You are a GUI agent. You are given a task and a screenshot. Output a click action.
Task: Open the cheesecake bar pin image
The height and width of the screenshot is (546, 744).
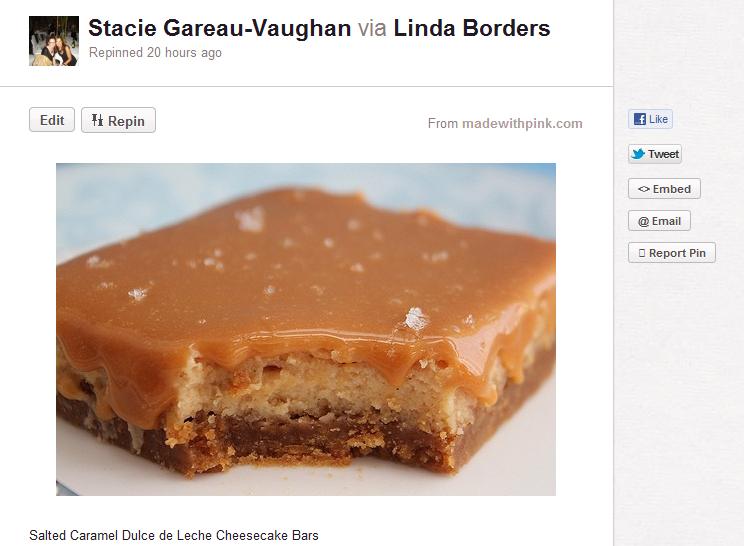tap(306, 329)
